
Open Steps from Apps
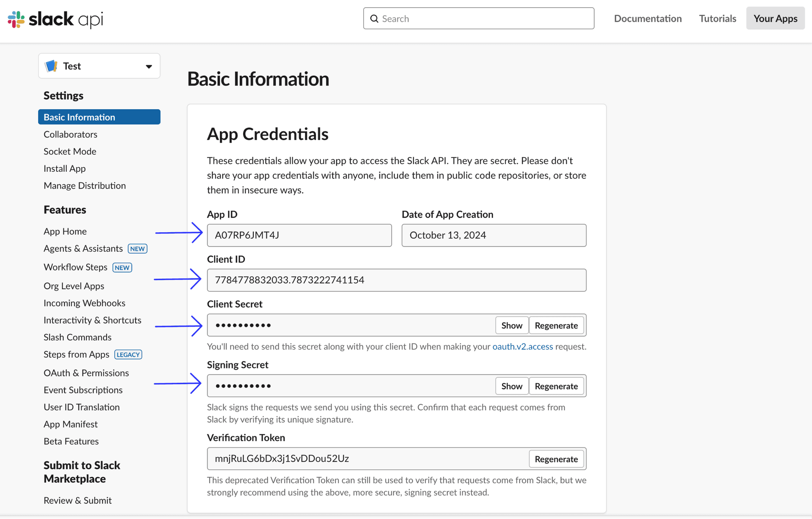[x=77, y=354]
